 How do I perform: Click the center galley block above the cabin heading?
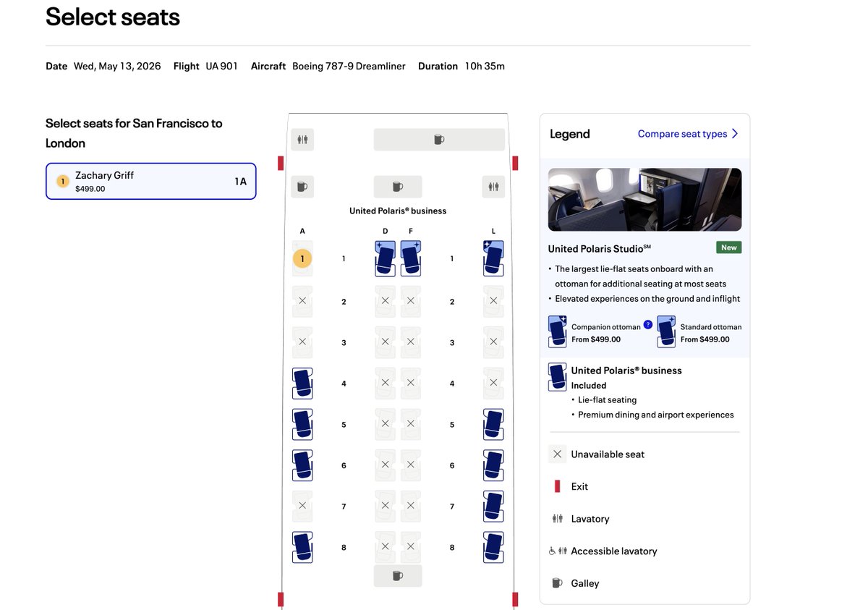[397, 187]
